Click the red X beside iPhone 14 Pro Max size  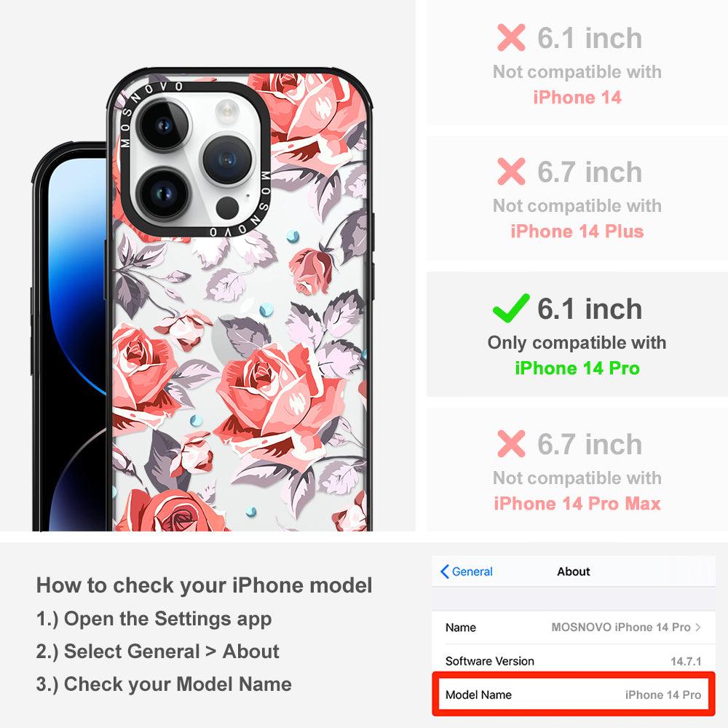511,443
